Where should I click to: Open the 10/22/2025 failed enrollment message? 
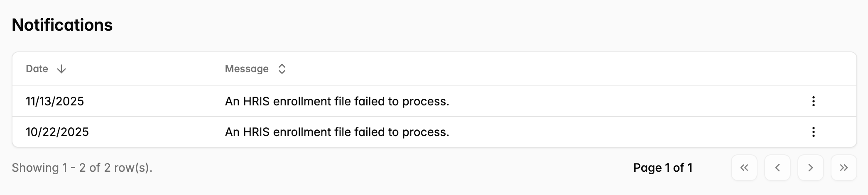(x=337, y=132)
